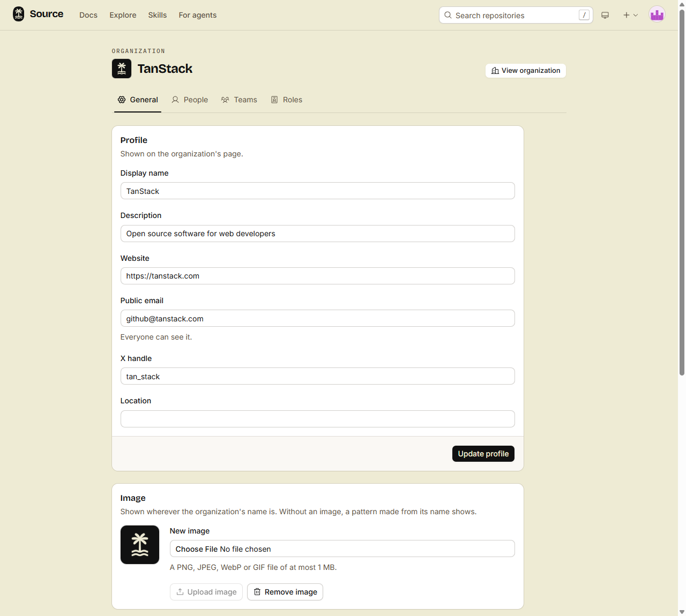
Task: Switch to the Teams tab
Action: 239,100
